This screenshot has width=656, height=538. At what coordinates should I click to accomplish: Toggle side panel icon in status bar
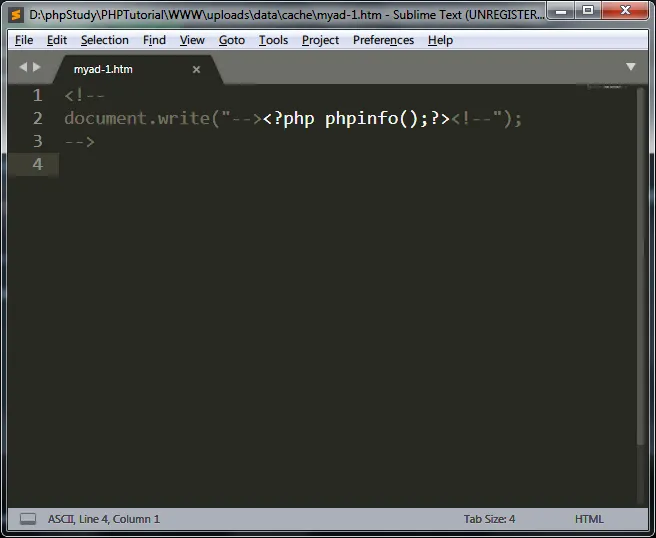pos(28,519)
